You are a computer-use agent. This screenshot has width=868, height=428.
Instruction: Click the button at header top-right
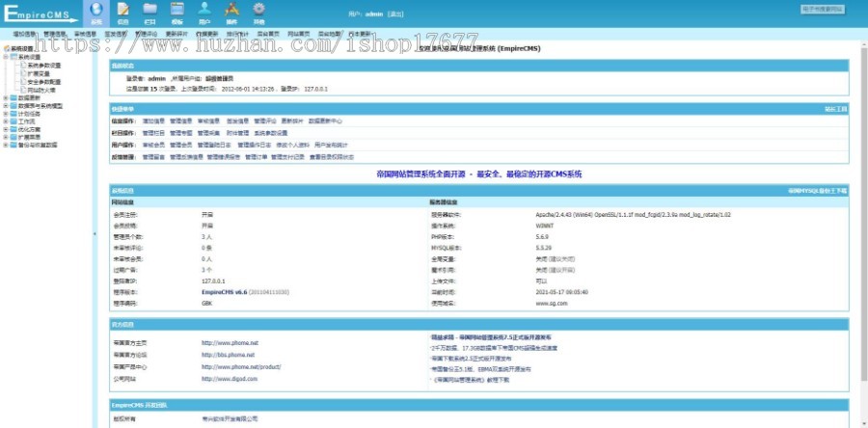point(823,9)
